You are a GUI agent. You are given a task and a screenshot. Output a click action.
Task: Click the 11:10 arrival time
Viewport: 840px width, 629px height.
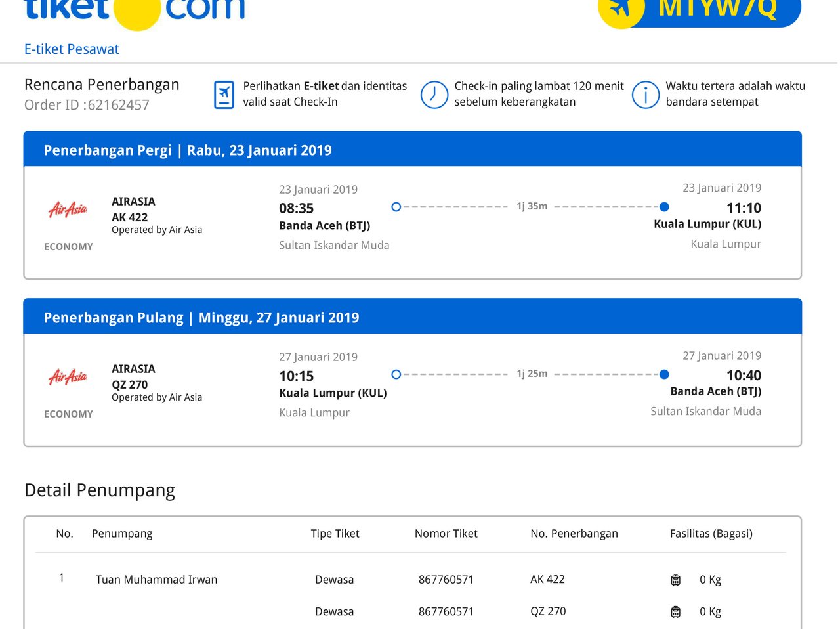pyautogui.click(x=744, y=208)
